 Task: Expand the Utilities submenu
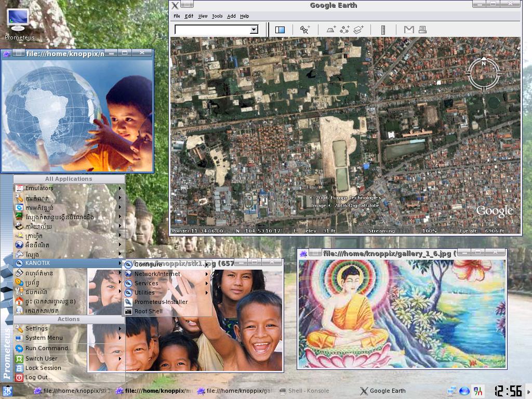pos(167,292)
